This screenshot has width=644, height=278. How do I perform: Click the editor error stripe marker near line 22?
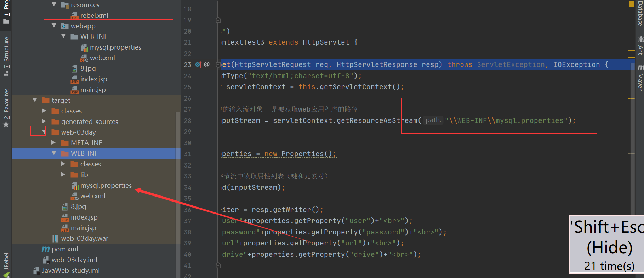click(x=631, y=51)
